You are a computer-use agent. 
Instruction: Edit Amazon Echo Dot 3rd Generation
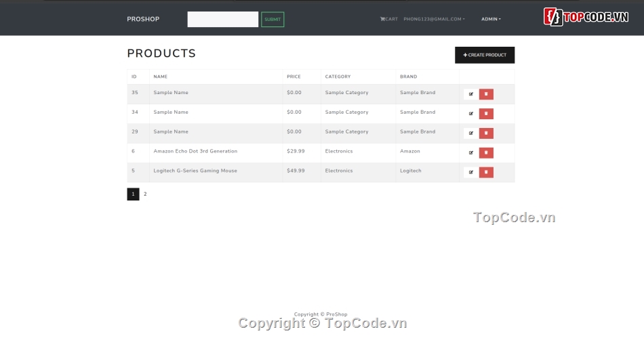pyautogui.click(x=471, y=153)
